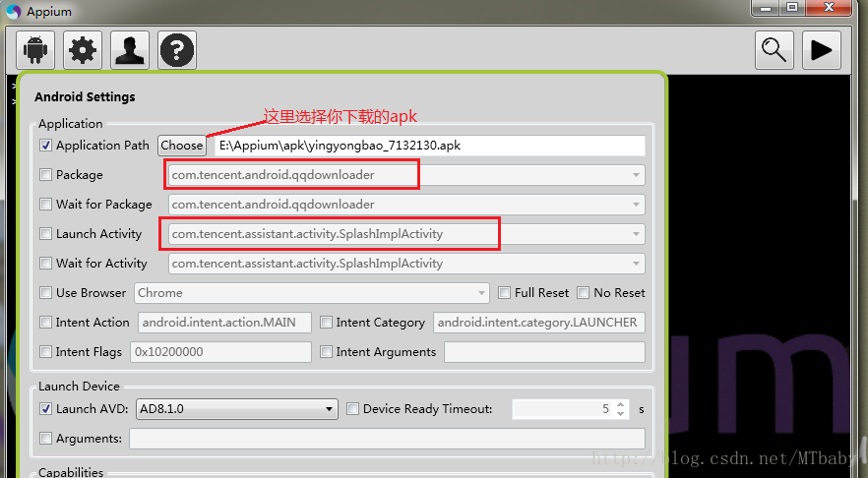Open the Launch Activity dropdown

click(x=636, y=234)
